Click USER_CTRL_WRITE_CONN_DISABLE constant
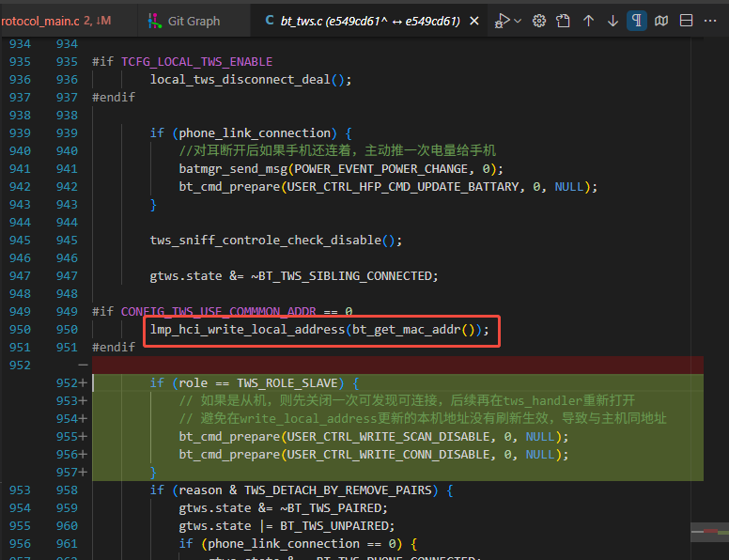The height and width of the screenshot is (560, 729). coord(388,455)
